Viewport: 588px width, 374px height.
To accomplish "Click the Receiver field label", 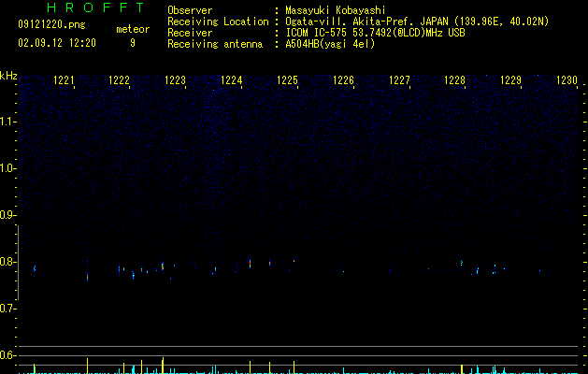I will tap(190, 33).
